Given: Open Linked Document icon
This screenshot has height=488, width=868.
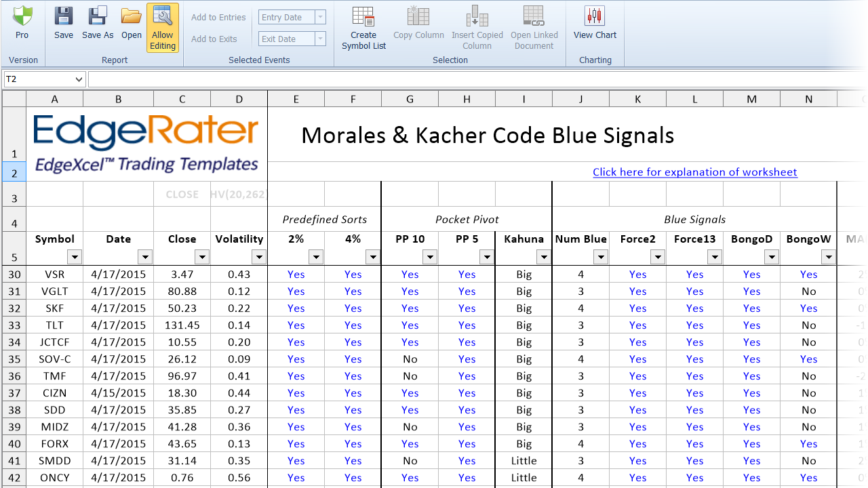Looking at the screenshot, I should [534, 16].
